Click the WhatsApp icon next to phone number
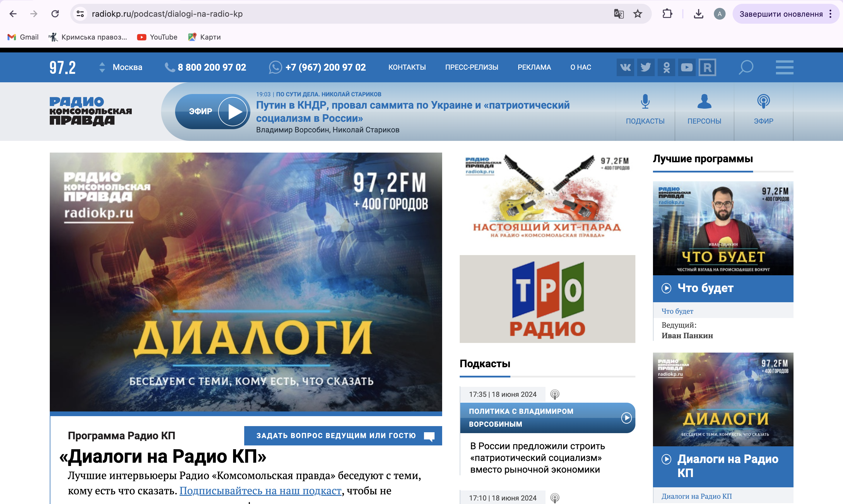 [275, 67]
